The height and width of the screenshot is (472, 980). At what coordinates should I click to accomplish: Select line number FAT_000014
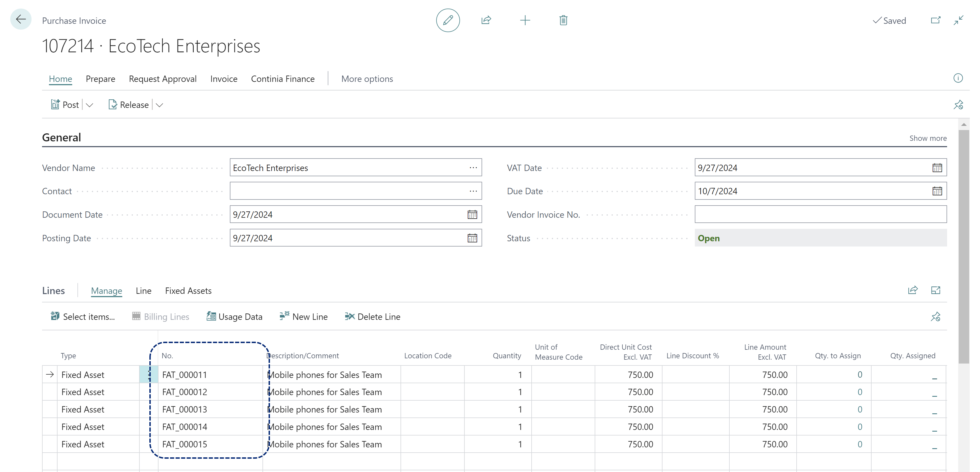[184, 427]
